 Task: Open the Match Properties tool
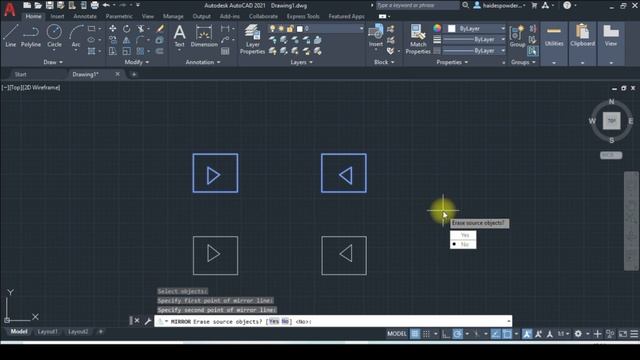[x=418, y=39]
